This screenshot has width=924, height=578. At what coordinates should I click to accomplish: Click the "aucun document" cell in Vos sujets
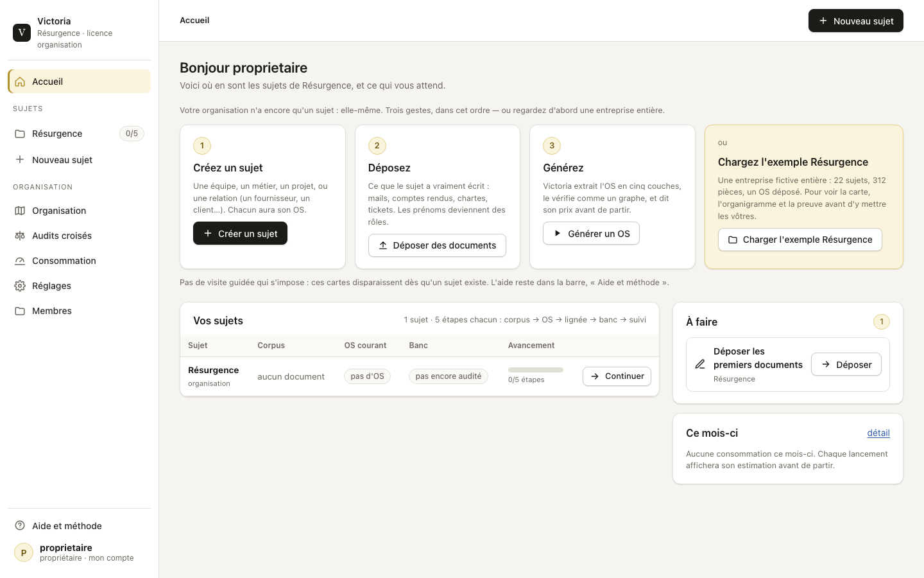(x=291, y=376)
